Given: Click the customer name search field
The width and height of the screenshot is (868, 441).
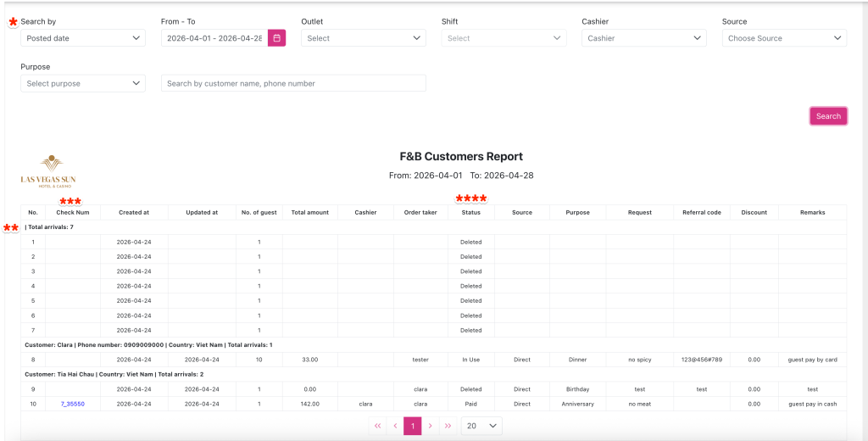Looking at the screenshot, I should (293, 83).
